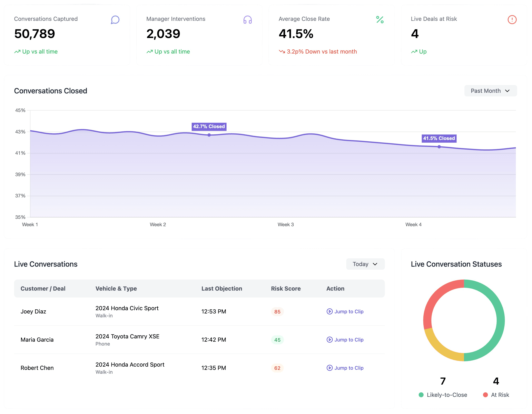Click the chevron in Past Month selector
Screen dimensions: 532x414
click(507, 91)
